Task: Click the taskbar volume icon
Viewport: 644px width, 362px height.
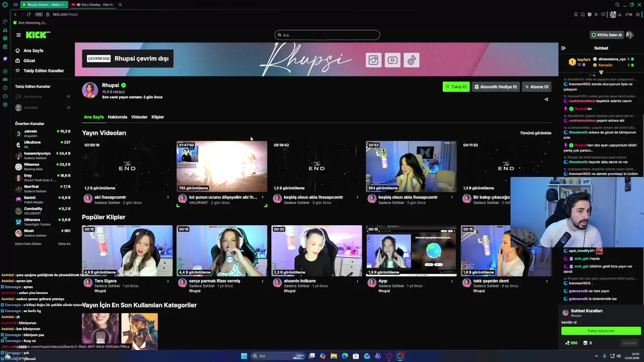Action: (618, 356)
